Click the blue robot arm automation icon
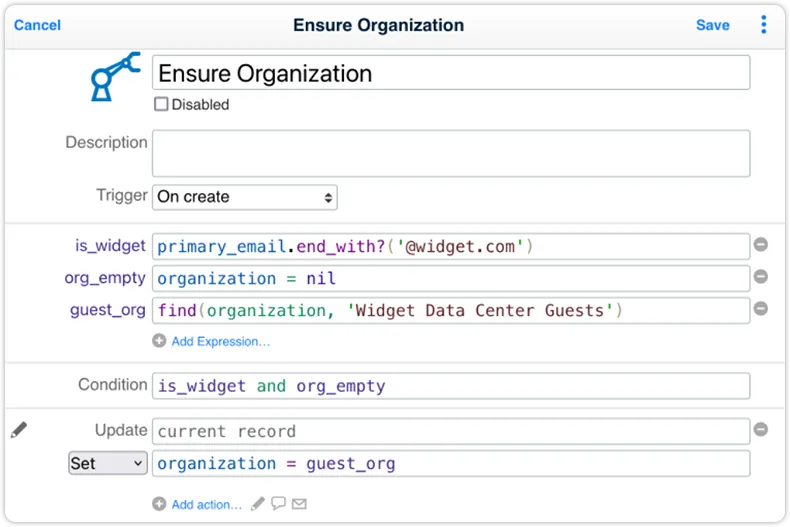This screenshot has height=527, width=790. pos(115,77)
